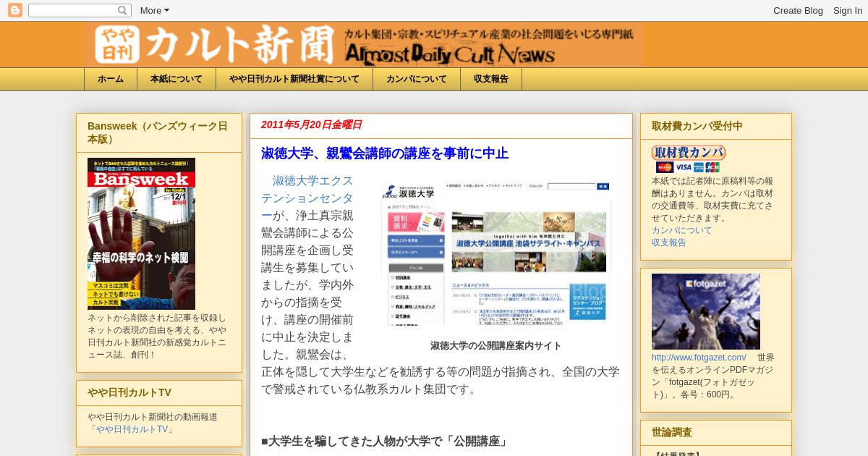This screenshot has width=868, height=456.
Task: Click the fotgazet promotional image
Action: pos(706,311)
